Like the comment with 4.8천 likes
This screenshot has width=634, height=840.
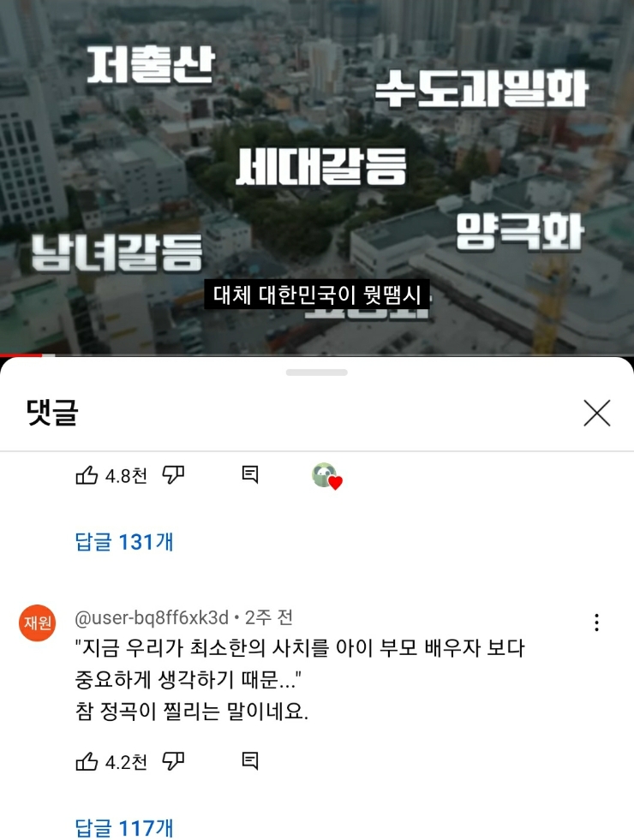[87, 475]
